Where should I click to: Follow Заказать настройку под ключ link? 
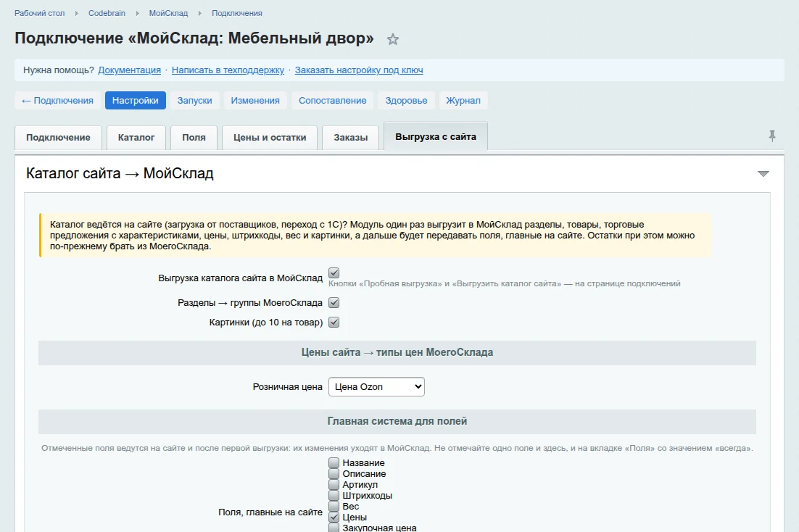point(359,70)
